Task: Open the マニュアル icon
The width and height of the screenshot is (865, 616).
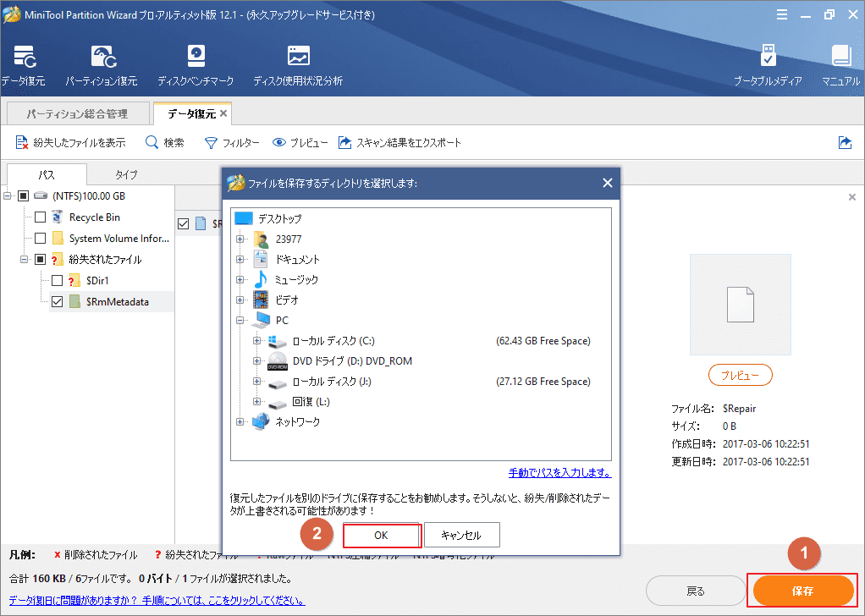Action: coord(840,65)
